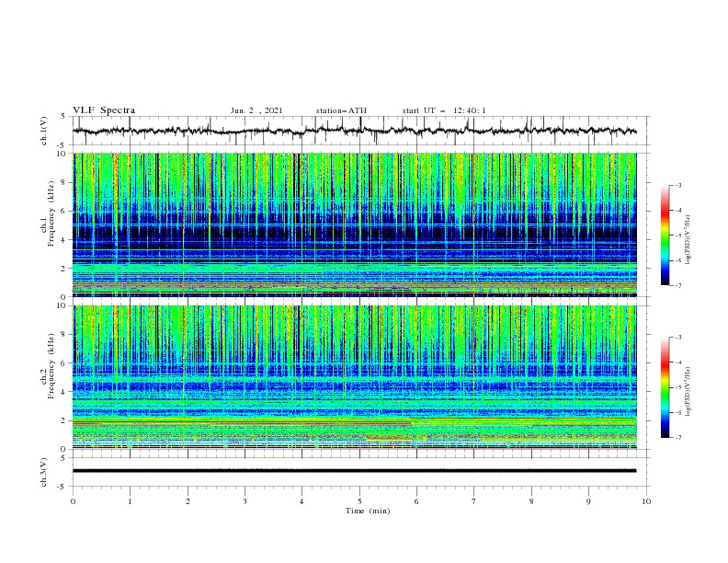This screenshot has width=728, height=563.
Task: Click the ch.1 voltage waveform trace
Action: pyautogui.click(x=354, y=131)
